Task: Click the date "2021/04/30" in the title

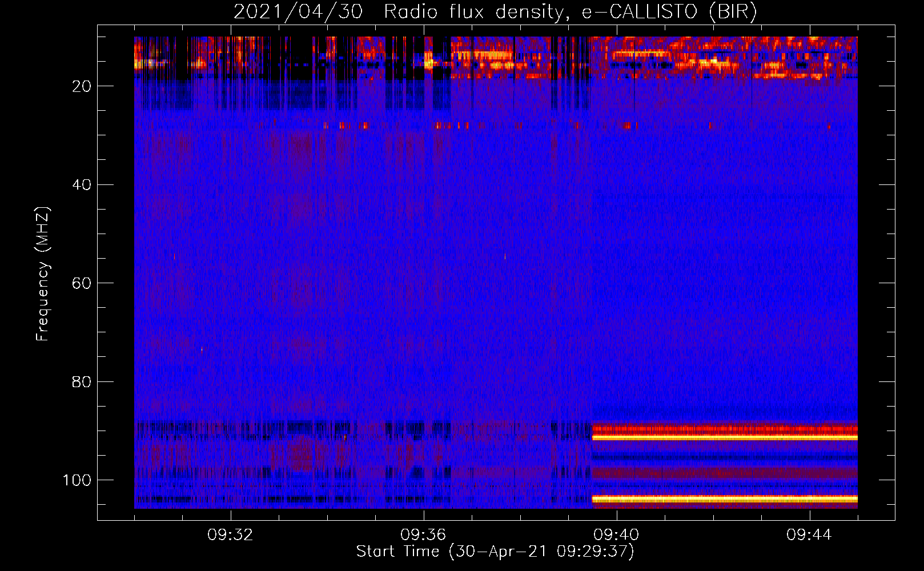Action: [298, 12]
